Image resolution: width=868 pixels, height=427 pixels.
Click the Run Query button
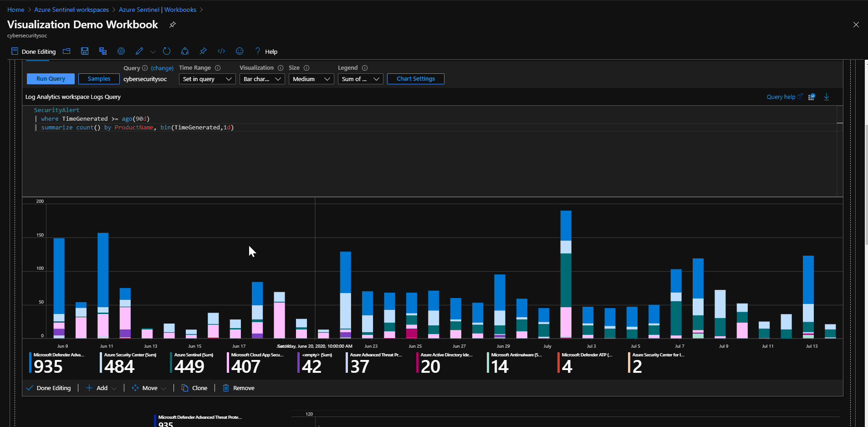pyautogui.click(x=51, y=78)
